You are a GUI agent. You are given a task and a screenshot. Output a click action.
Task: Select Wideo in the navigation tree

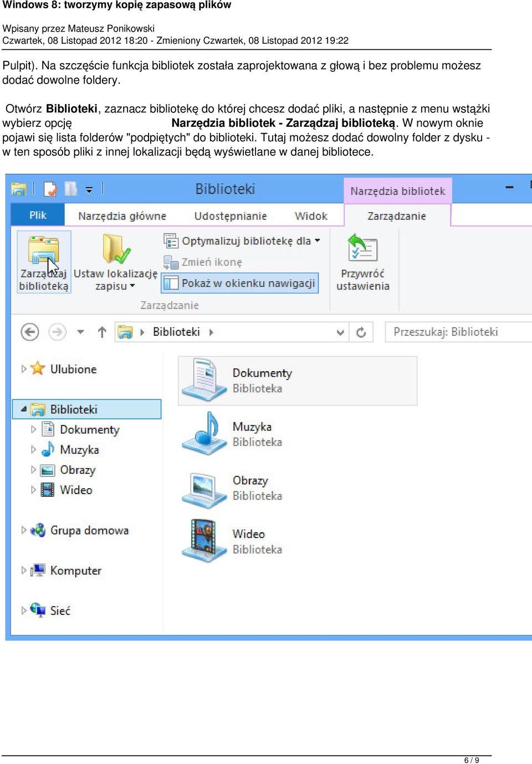(x=75, y=490)
